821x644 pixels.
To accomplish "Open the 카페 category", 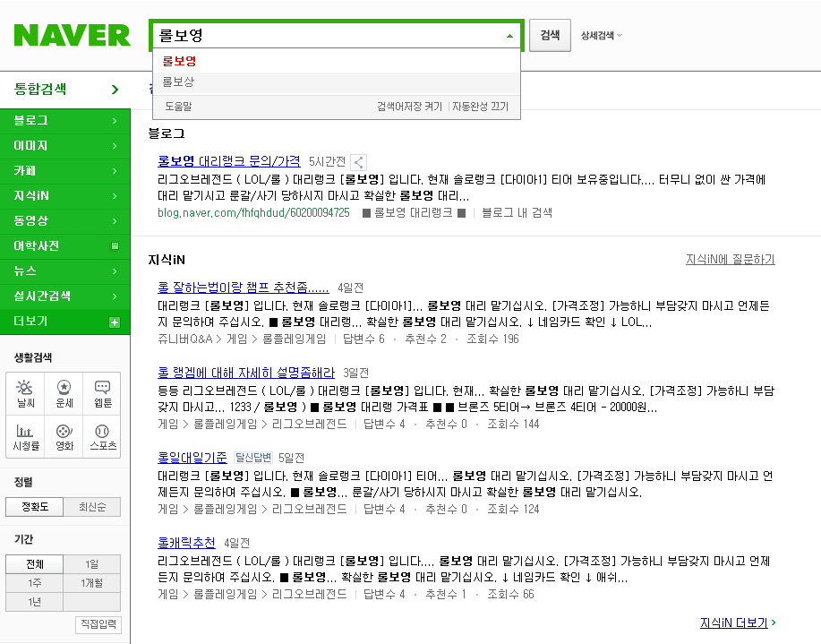I will 65,171.
